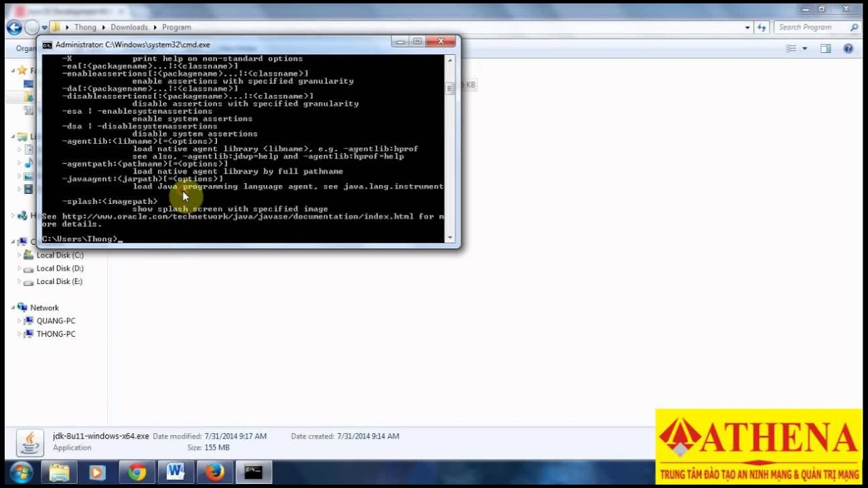
Task: Collapse the Libraries group in the sidebar
Action: (13, 136)
